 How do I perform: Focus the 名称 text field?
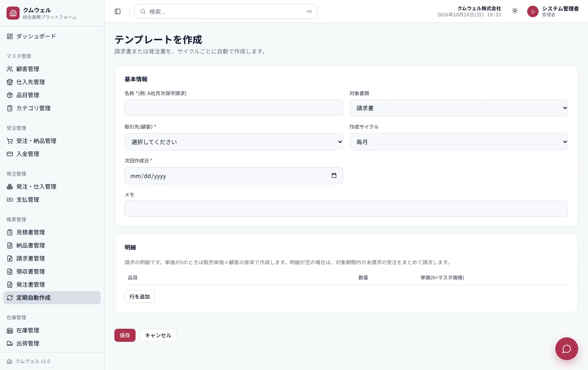234,107
